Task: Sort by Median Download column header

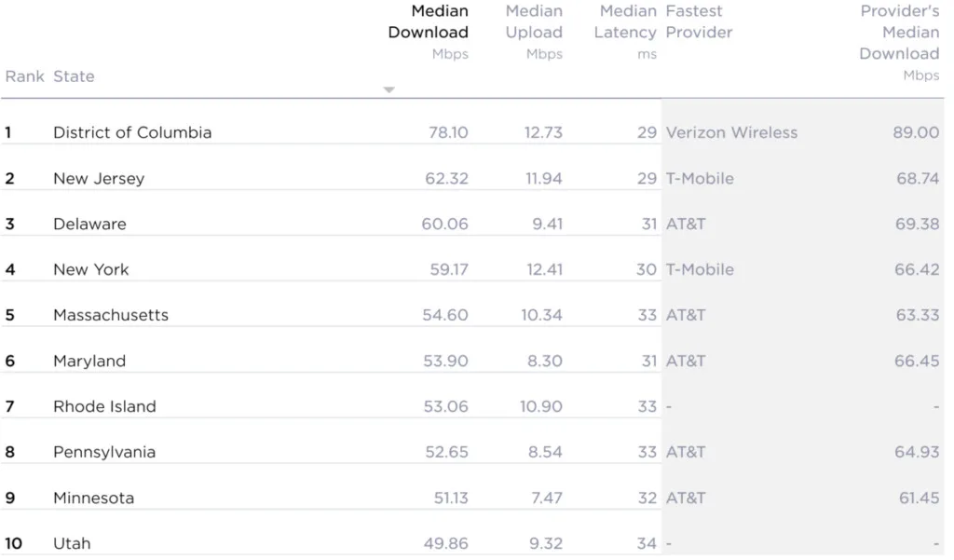Action: (x=429, y=22)
